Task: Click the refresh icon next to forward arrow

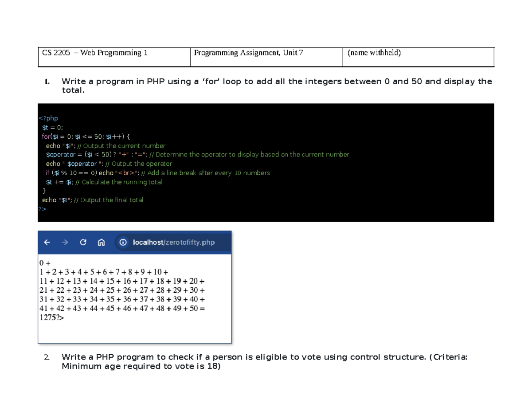Action: click(83, 242)
